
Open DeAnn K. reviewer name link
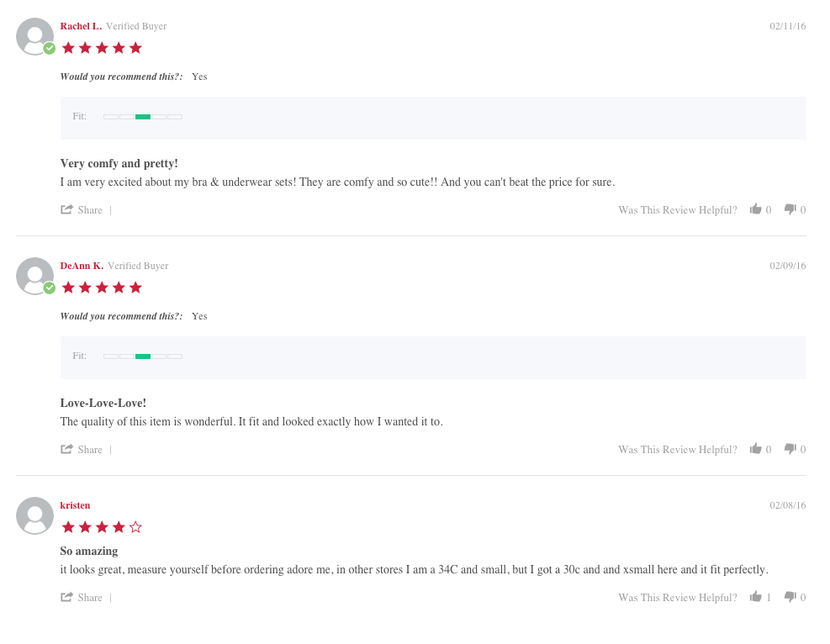[82, 266]
